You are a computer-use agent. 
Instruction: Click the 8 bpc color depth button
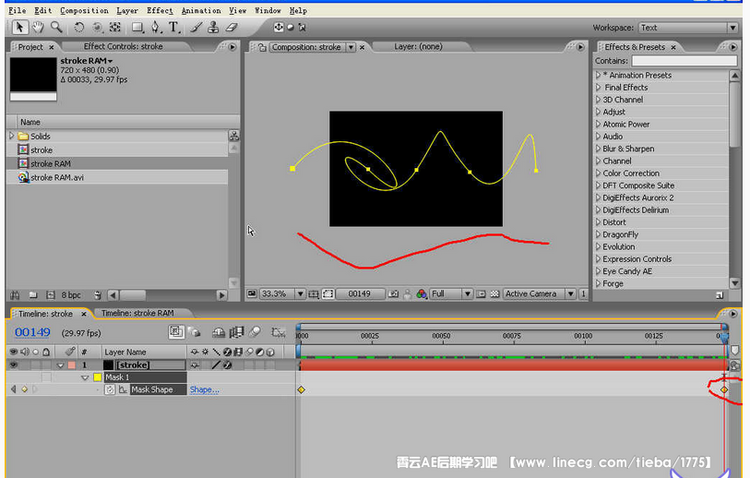pyautogui.click(x=71, y=295)
